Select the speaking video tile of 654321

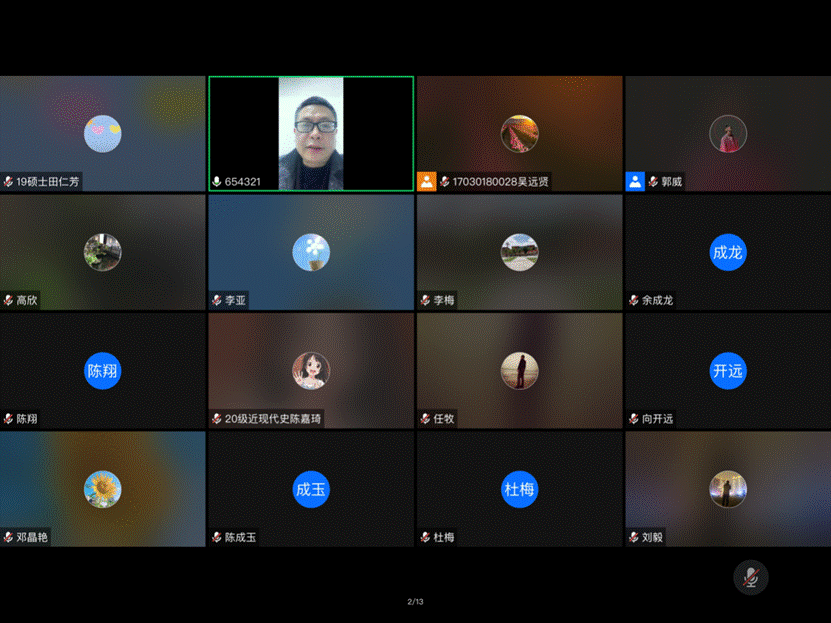coord(311,132)
